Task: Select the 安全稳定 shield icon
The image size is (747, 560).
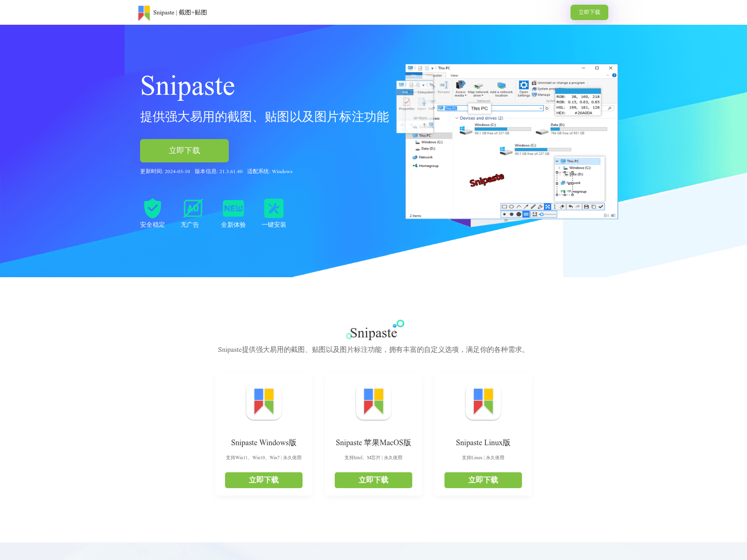Action: (x=153, y=208)
